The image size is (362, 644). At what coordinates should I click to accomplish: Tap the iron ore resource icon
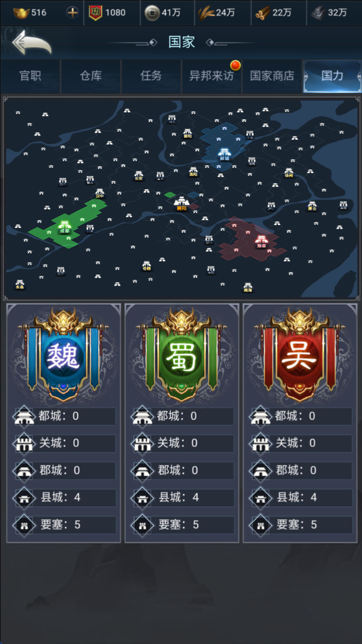coord(318,13)
